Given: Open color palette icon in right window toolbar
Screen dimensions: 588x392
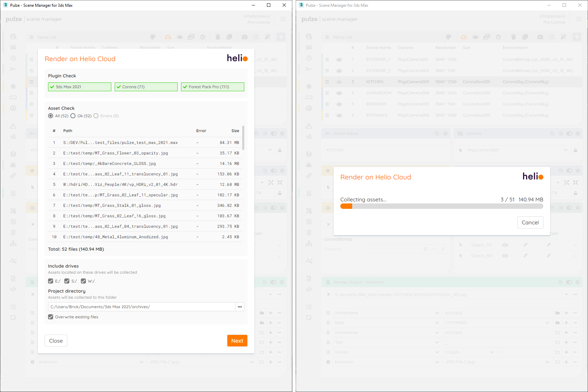Looking at the screenshot, I should [x=449, y=37].
